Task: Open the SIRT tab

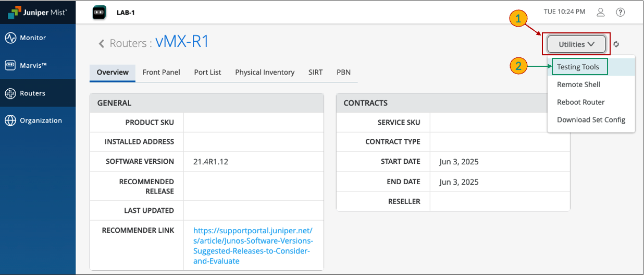Action: click(315, 73)
